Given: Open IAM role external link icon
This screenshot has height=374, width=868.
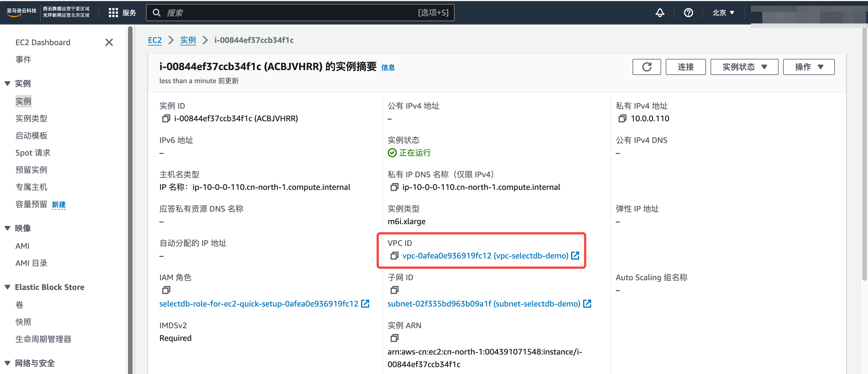Looking at the screenshot, I should (x=365, y=303).
